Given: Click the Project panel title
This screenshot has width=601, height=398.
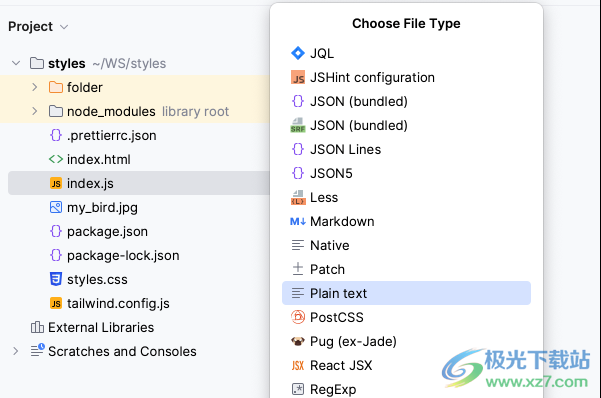Looking at the screenshot, I should pyautogui.click(x=30, y=26).
